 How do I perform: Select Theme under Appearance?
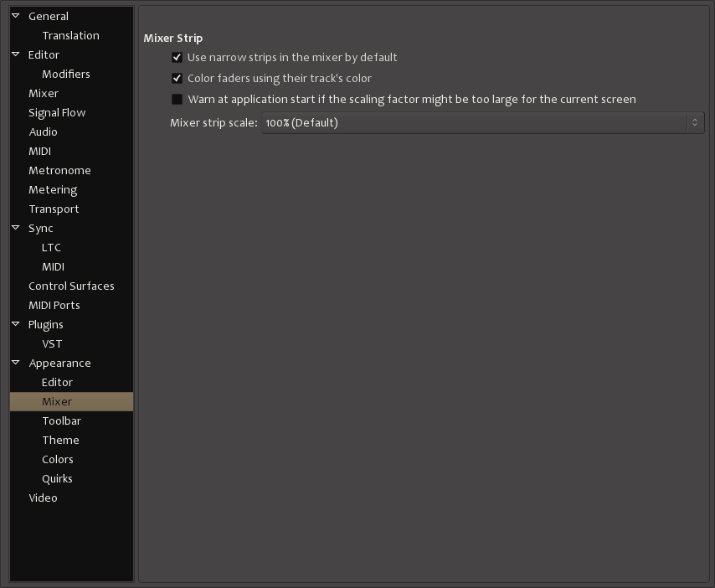[x=60, y=440]
